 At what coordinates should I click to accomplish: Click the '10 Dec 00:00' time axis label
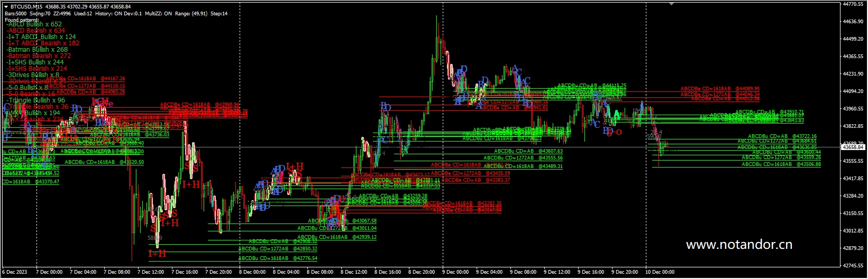(660, 272)
